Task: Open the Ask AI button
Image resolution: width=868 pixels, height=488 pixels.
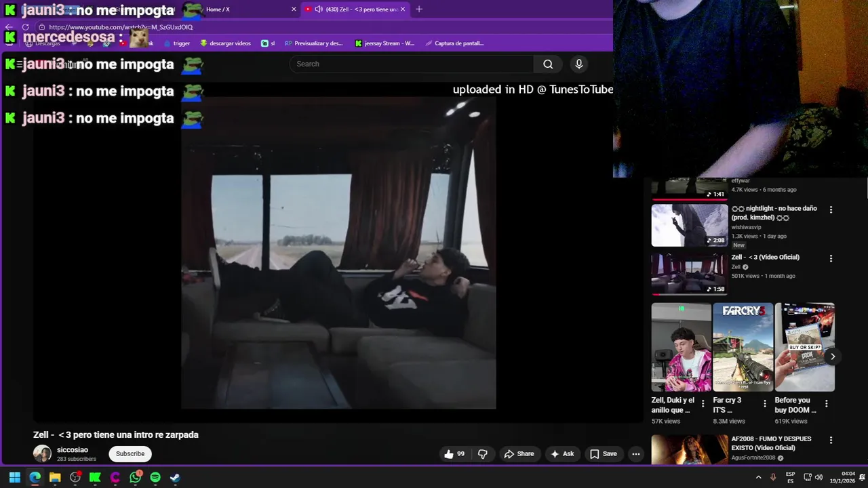Action: pos(562,454)
